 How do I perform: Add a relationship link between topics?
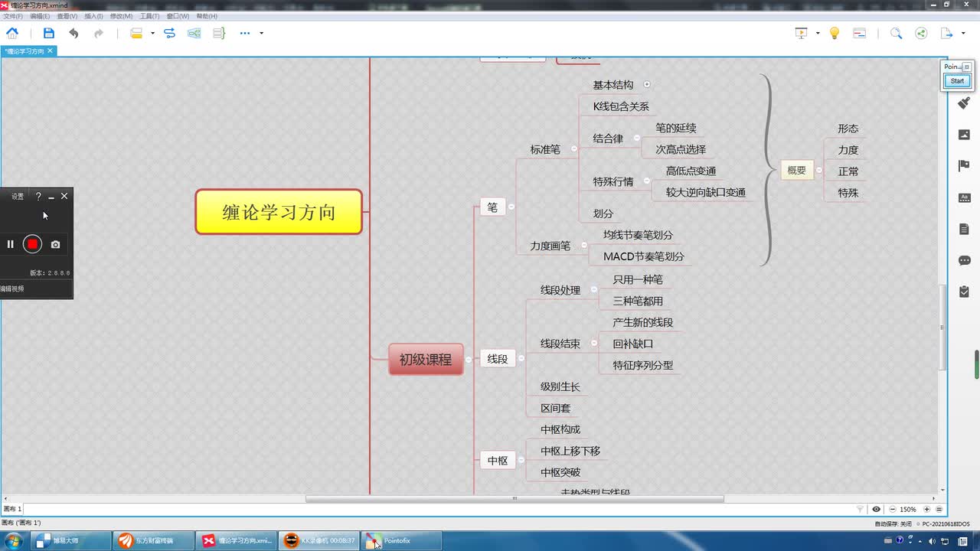[x=170, y=33]
